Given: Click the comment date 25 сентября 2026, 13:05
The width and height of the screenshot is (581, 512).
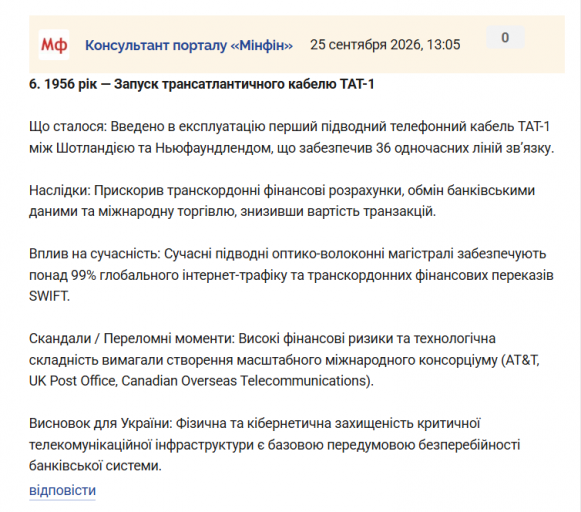Looking at the screenshot, I should 385,45.
